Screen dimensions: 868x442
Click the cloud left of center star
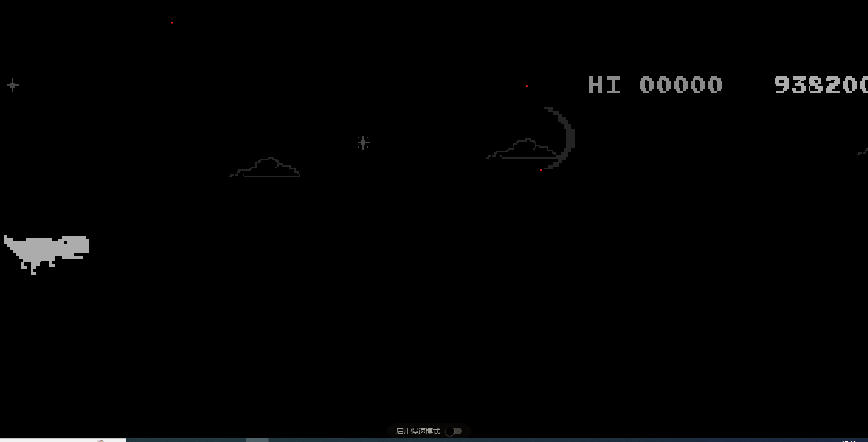[x=266, y=168]
